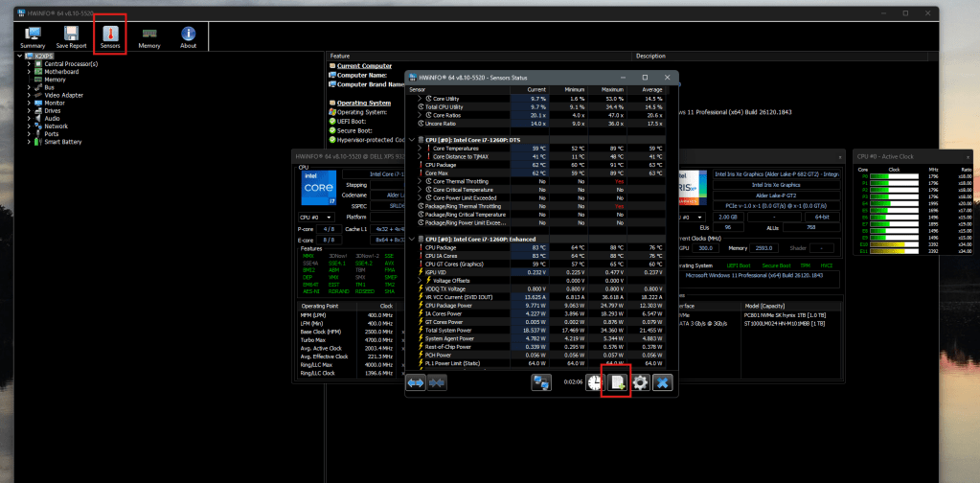
Task: Select the Total System Power sensor row
Action: pos(460,329)
